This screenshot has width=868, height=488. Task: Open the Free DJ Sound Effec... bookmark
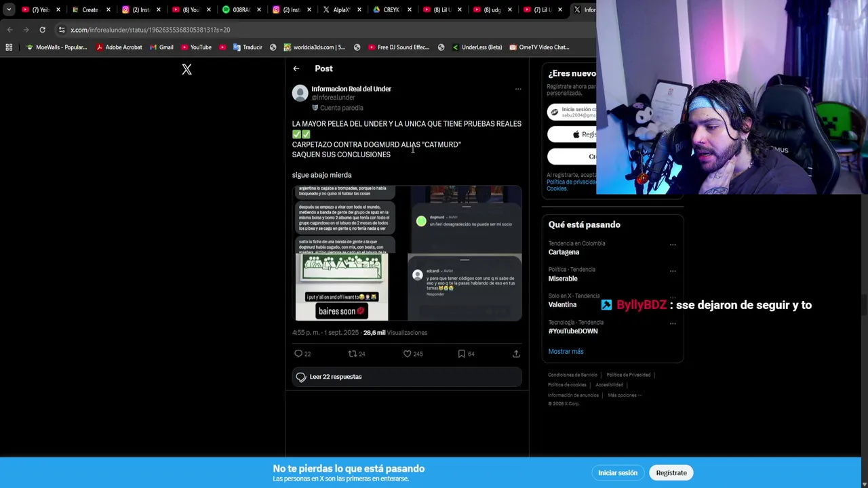(399, 47)
